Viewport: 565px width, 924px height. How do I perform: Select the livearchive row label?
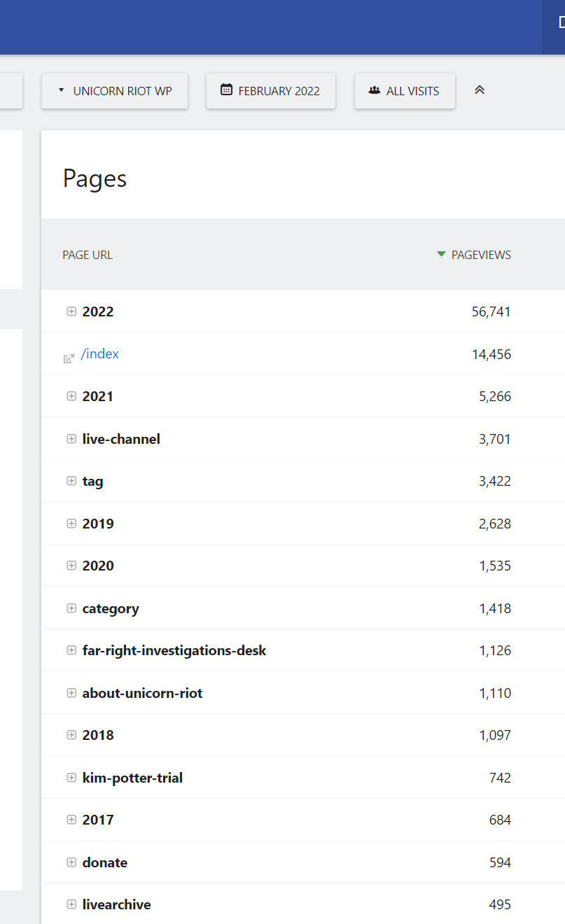coord(116,904)
